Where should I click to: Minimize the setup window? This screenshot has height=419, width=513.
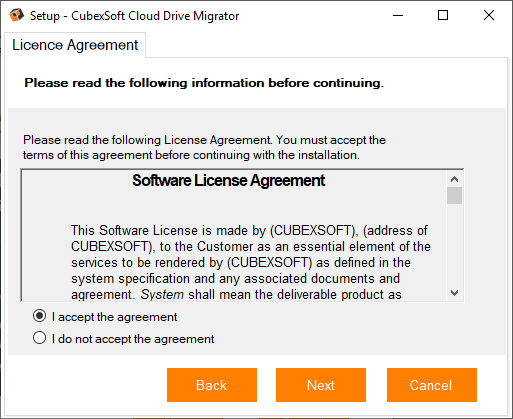(398, 15)
